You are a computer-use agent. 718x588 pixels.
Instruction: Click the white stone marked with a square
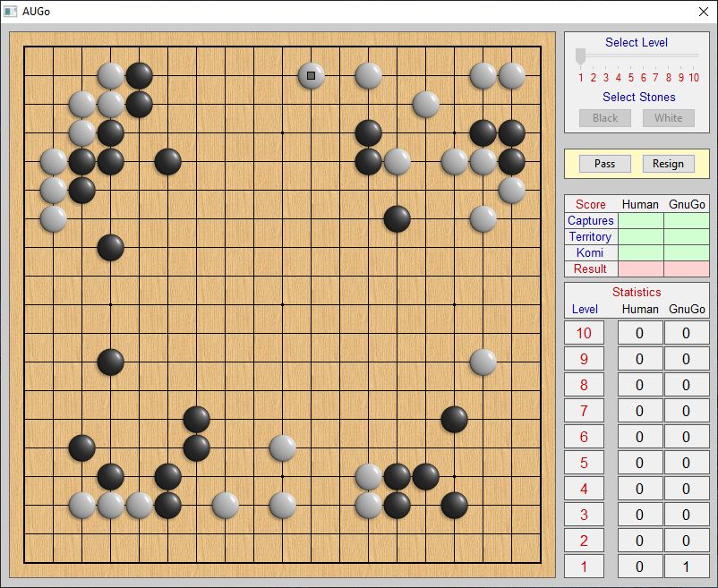311,75
